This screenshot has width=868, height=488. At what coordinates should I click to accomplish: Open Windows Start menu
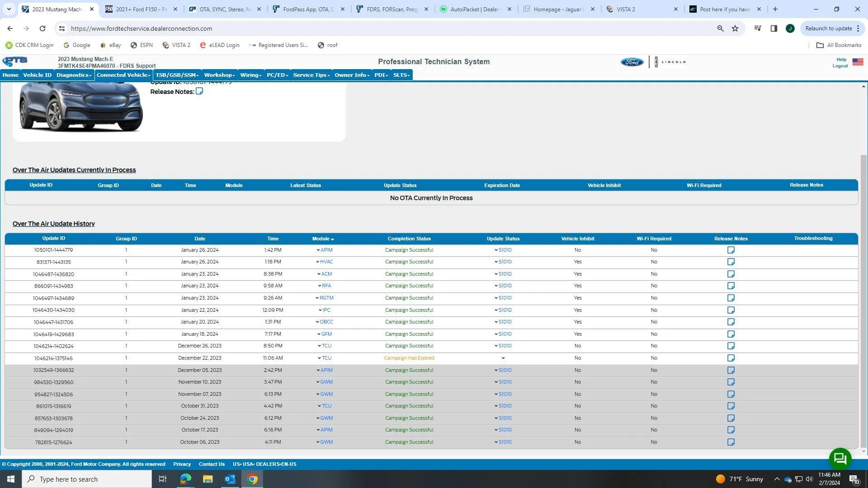point(11,479)
